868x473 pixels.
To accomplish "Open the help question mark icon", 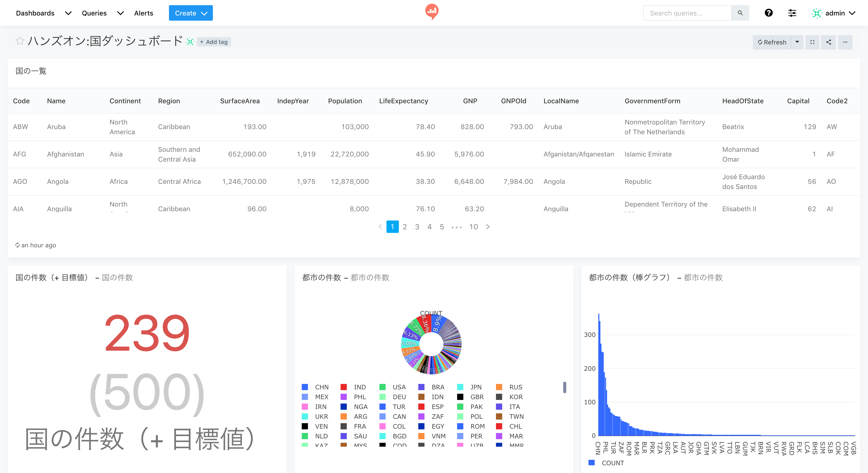I will tap(768, 13).
